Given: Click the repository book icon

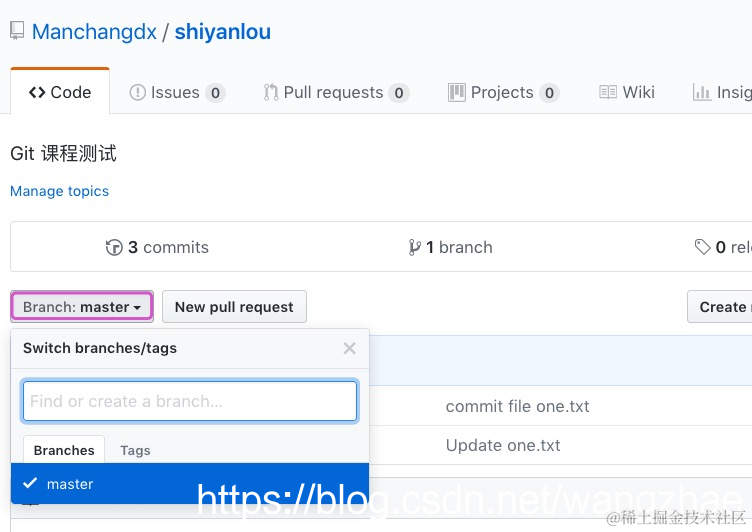Looking at the screenshot, I should (x=17, y=31).
